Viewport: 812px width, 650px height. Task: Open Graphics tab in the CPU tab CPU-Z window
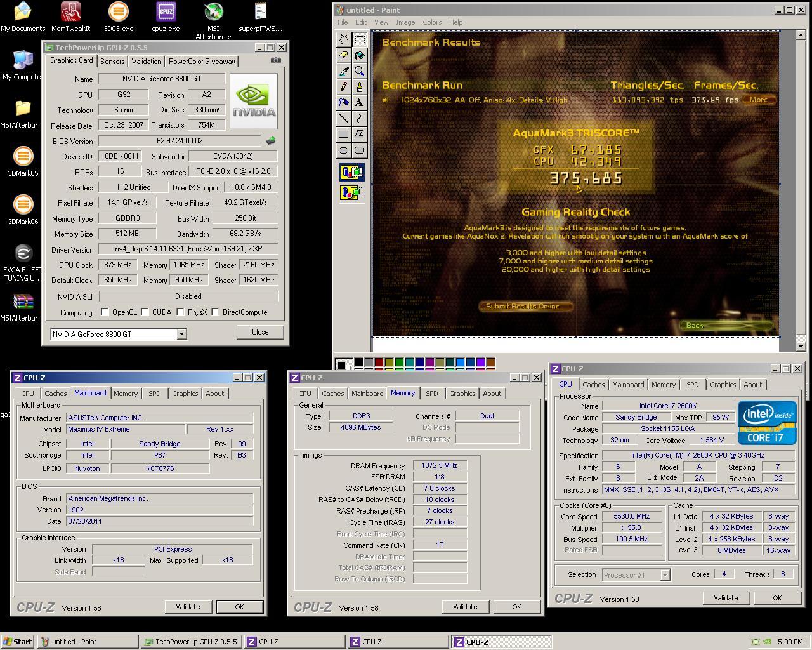tap(723, 385)
